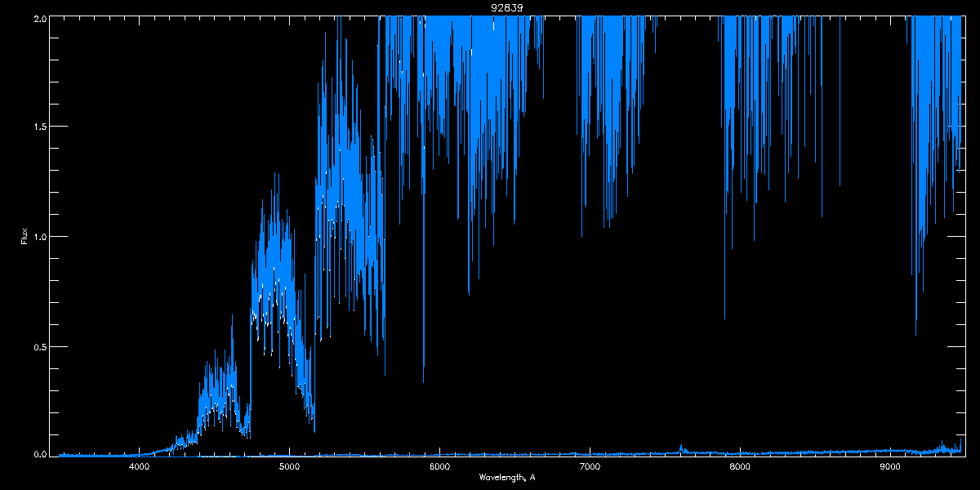The height and width of the screenshot is (490, 980).
Task: Click the y-axis tick label 0.5
Action: [38, 346]
